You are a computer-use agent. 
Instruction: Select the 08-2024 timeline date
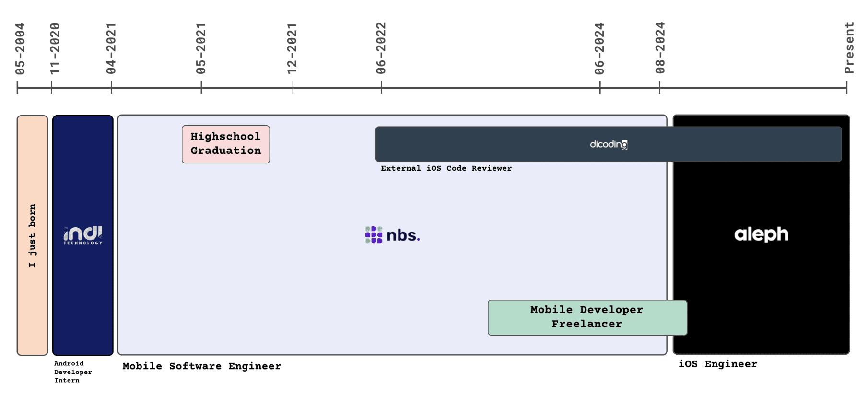click(x=660, y=49)
